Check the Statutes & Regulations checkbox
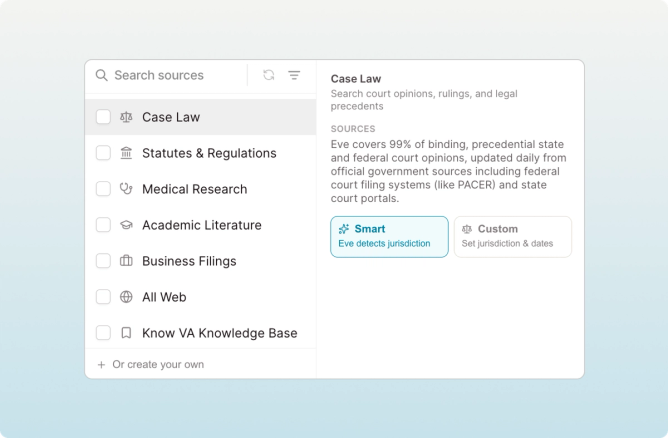The height and width of the screenshot is (438, 668). (x=103, y=153)
